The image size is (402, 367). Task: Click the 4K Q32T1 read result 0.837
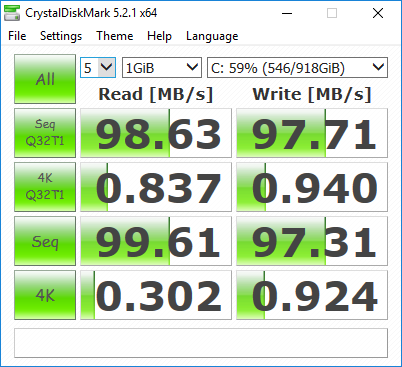click(156, 187)
